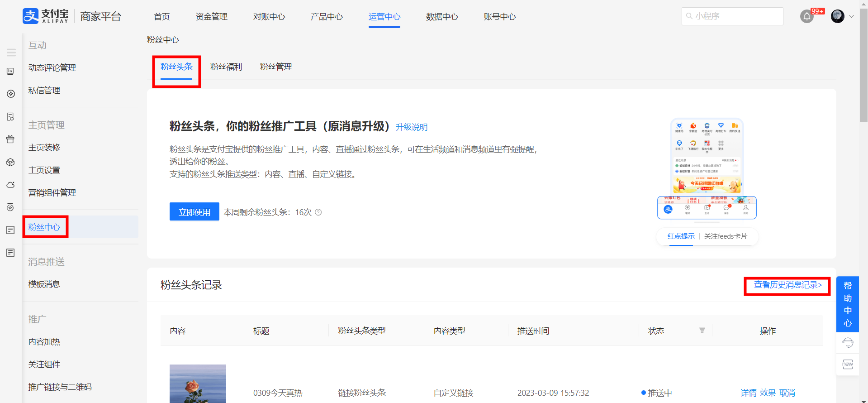
Task: Open 查看历史消息记录 link
Action: click(788, 285)
